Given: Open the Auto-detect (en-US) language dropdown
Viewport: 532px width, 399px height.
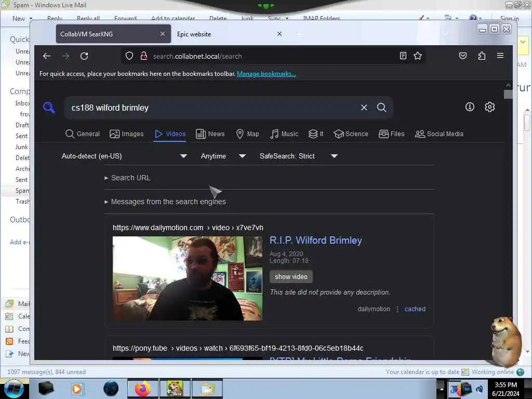Looking at the screenshot, I should 124,156.
